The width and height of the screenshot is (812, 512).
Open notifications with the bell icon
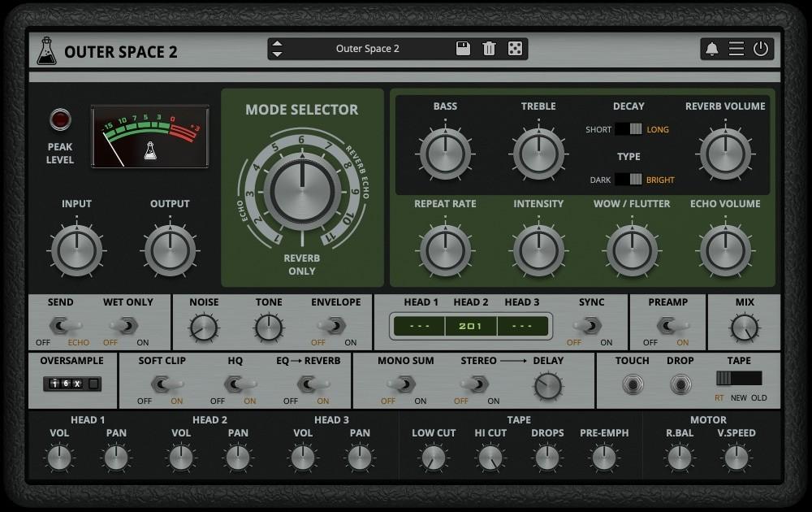(713, 49)
